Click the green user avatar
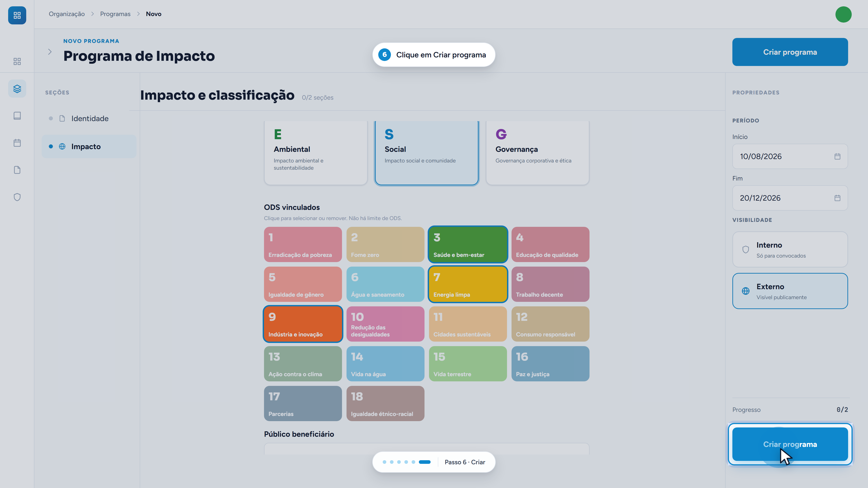Screen dimensions: 868x488 [x=843, y=14]
